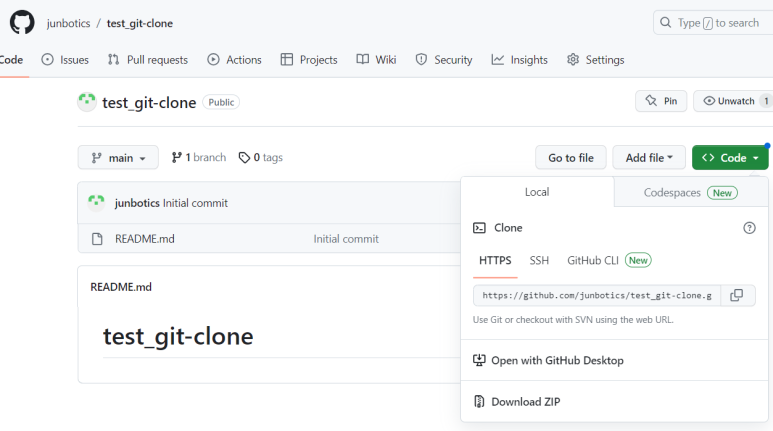773x431 pixels.
Task: Click junbotics avatar in commit row
Action: (x=96, y=203)
